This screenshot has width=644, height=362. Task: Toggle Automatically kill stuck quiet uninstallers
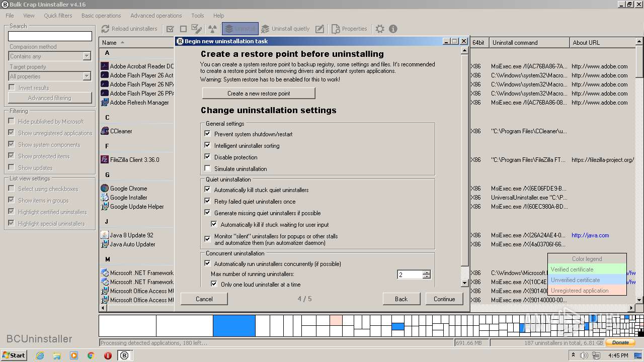pyautogui.click(x=207, y=190)
